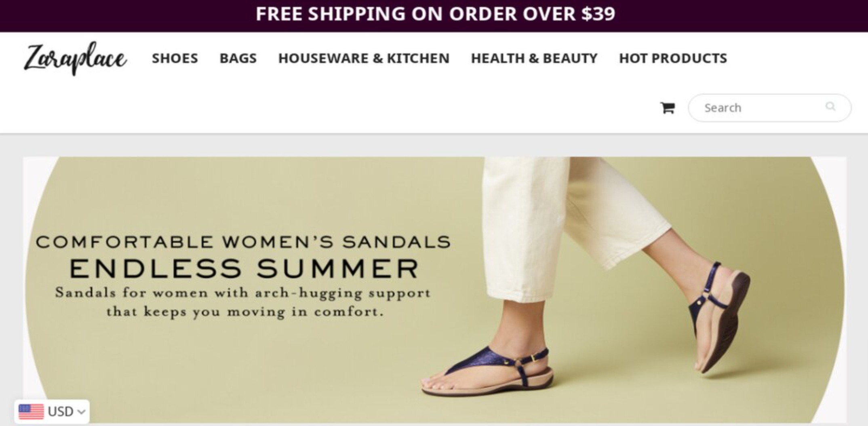
Task: Click the US flag currency icon
Action: (x=31, y=412)
